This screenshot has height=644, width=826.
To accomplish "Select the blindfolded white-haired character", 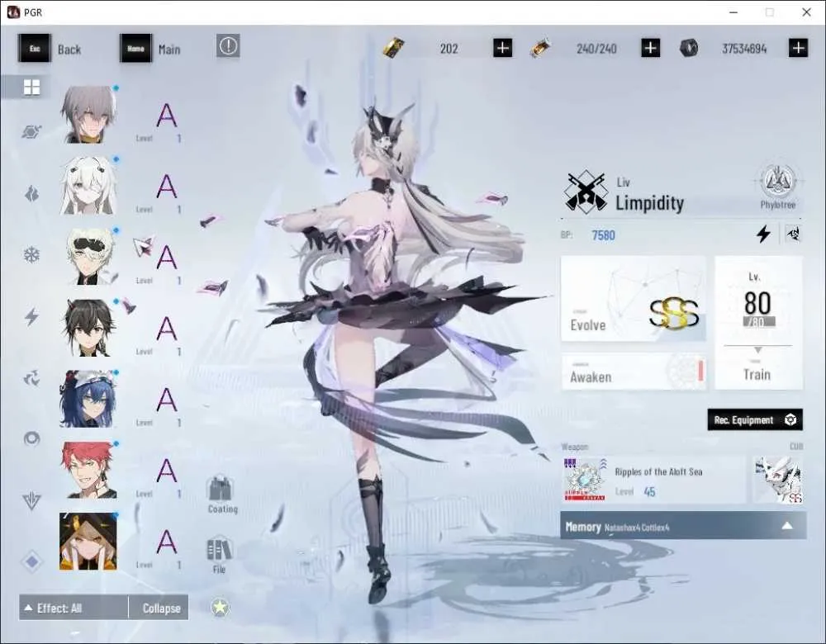I will coord(88,257).
